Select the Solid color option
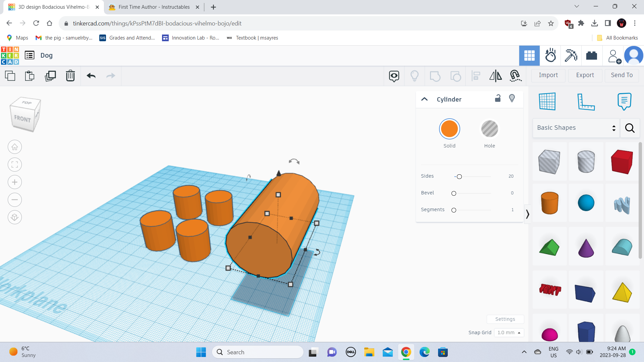This screenshot has height=362, width=644. (449, 129)
